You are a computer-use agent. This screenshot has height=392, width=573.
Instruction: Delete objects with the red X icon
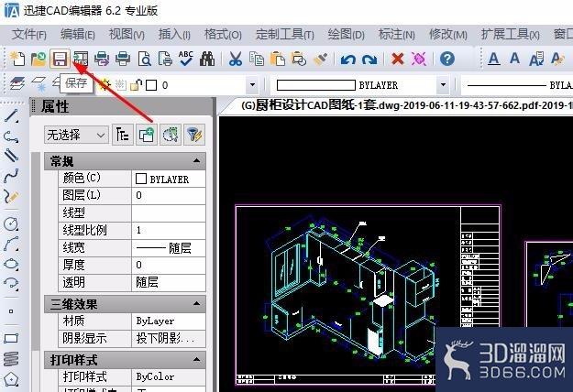pos(398,59)
